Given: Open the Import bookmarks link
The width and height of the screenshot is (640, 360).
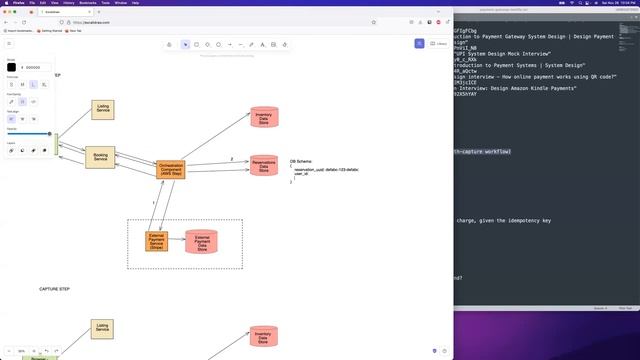Looking at the screenshot, I should tap(18, 31).
